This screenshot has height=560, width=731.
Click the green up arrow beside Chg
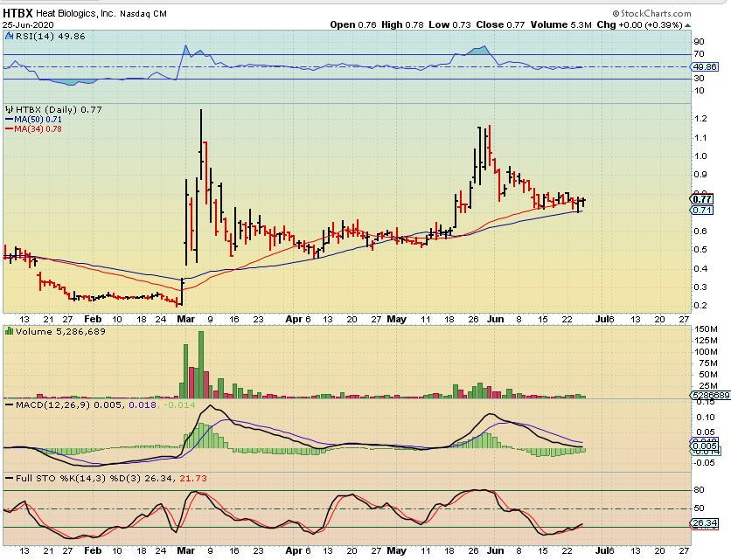tap(687, 25)
